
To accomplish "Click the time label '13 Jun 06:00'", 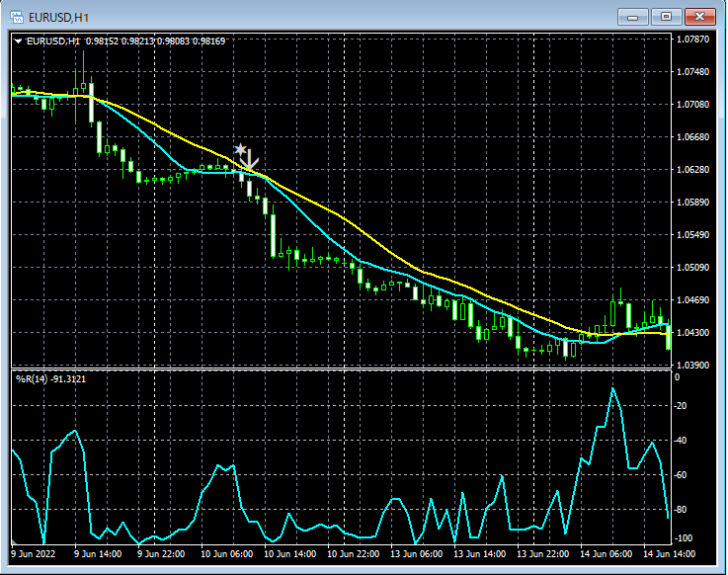I will [416, 553].
